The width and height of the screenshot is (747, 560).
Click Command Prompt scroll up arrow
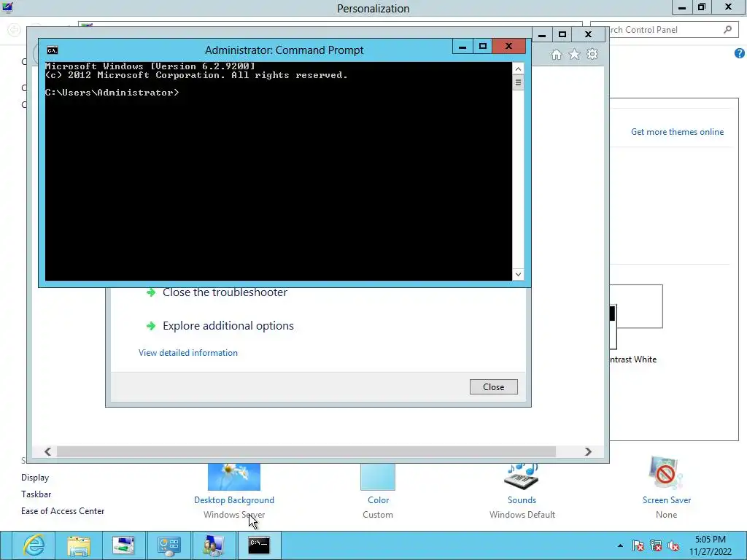[x=518, y=69]
